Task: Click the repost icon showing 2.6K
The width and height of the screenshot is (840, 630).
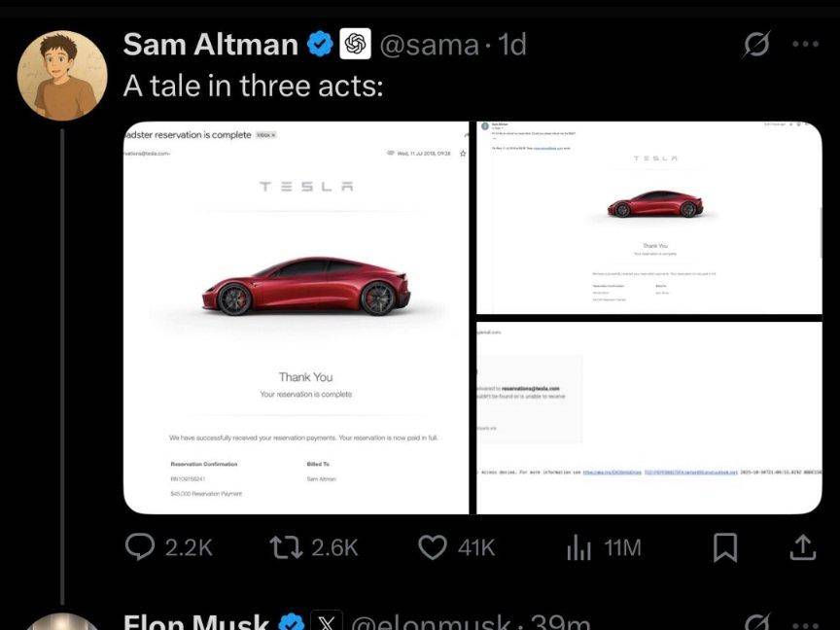Action: [287, 548]
